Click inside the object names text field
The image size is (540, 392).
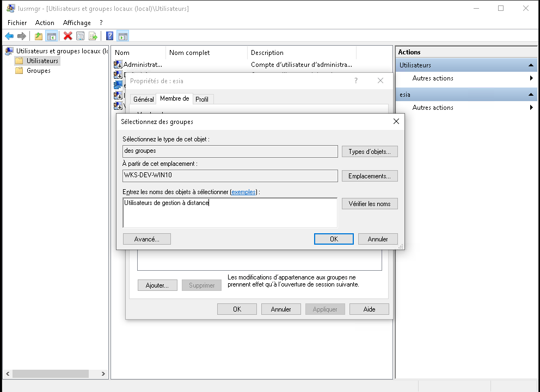click(x=230, y=213)
